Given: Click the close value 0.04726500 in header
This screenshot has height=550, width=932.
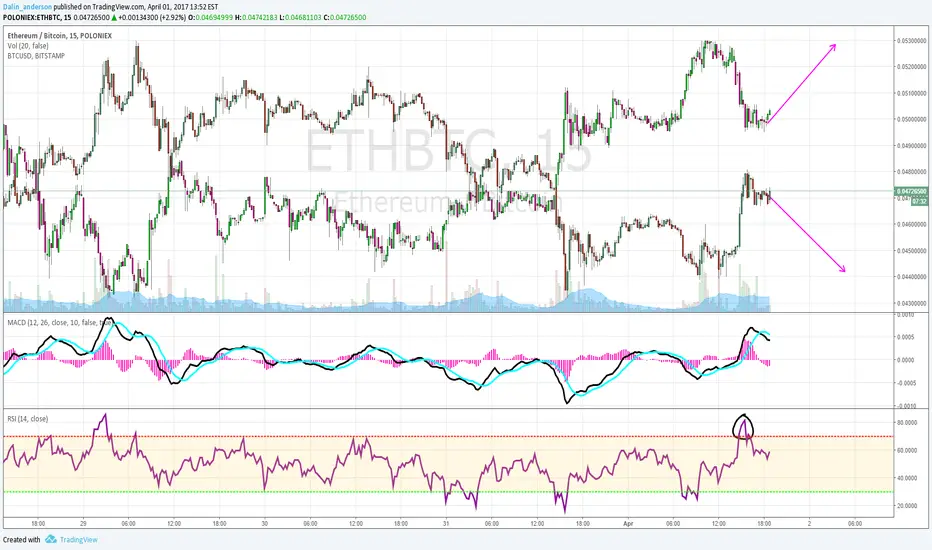Looking at the screenshot, I should [x=348, y=18].
